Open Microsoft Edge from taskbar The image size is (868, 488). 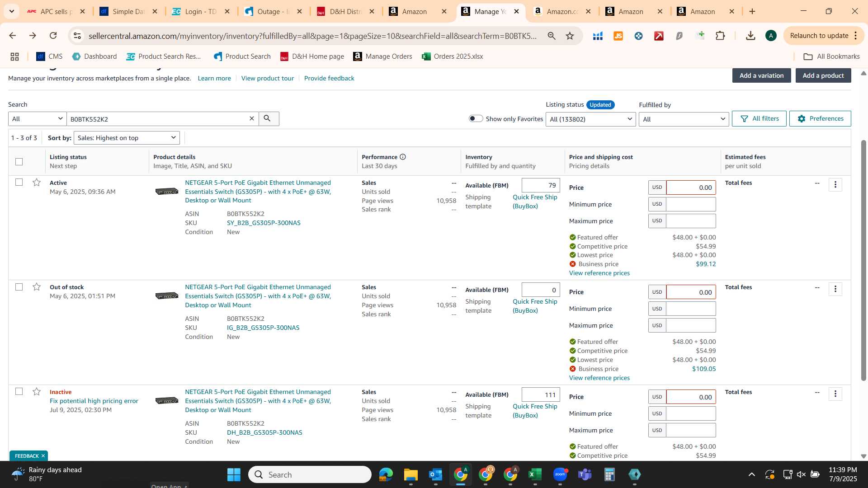(386, 474)
